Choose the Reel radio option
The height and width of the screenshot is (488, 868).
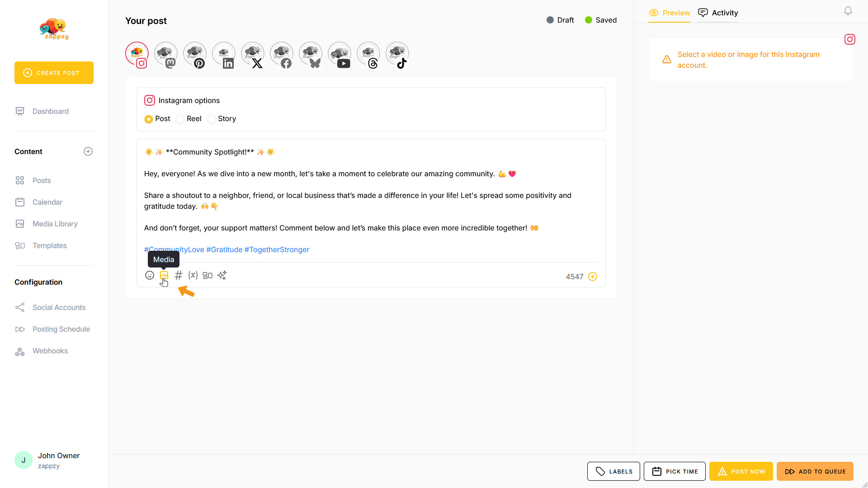[180, 119]
